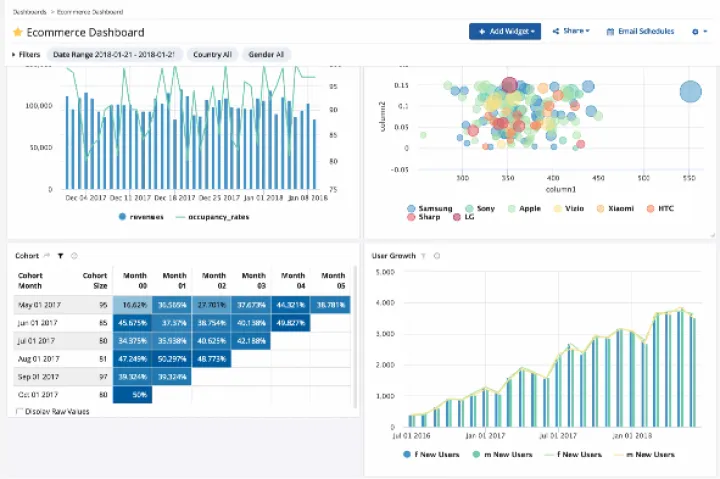The width and height of the screenshot is (720, 479).
Task: Click the favorite star beside Ecommerce Dashboard
Action: tap(17, 33)
